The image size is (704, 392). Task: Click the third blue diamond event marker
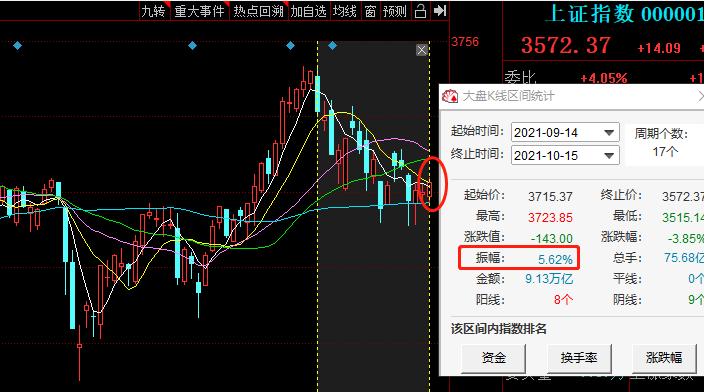coord(290,45)
